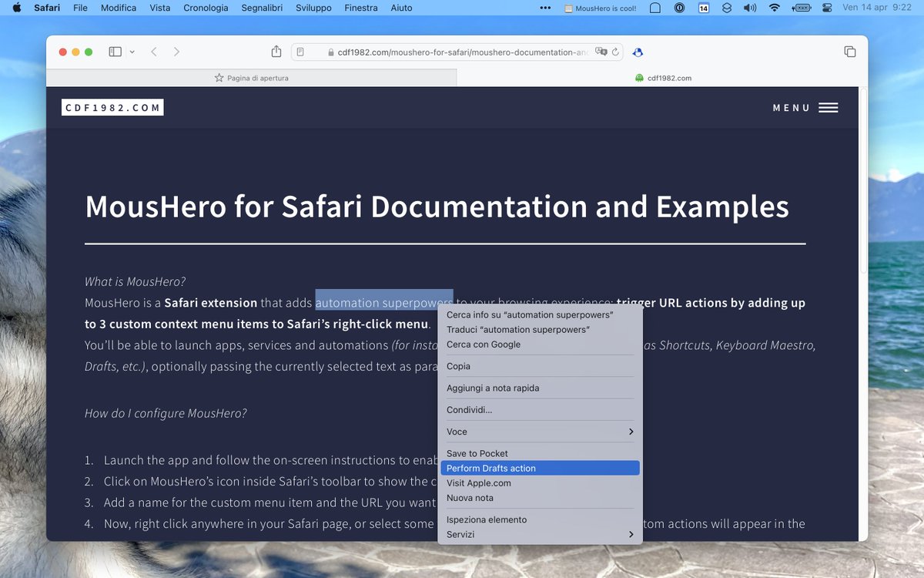Select Perform Drafts action
Screen dimensions: 924x578
(540, 468)
